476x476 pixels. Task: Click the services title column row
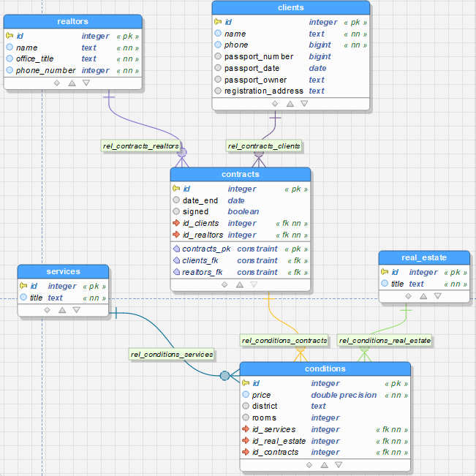coord(63,298)
